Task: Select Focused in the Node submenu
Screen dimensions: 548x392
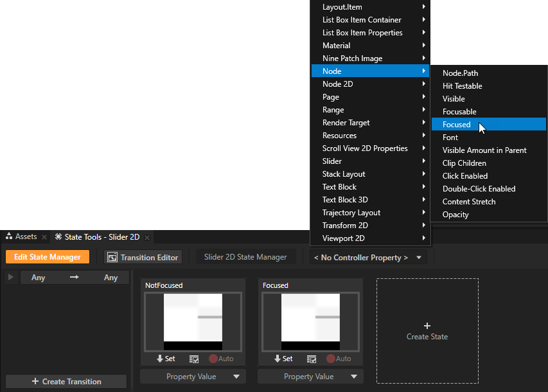Action: point(456,125)
